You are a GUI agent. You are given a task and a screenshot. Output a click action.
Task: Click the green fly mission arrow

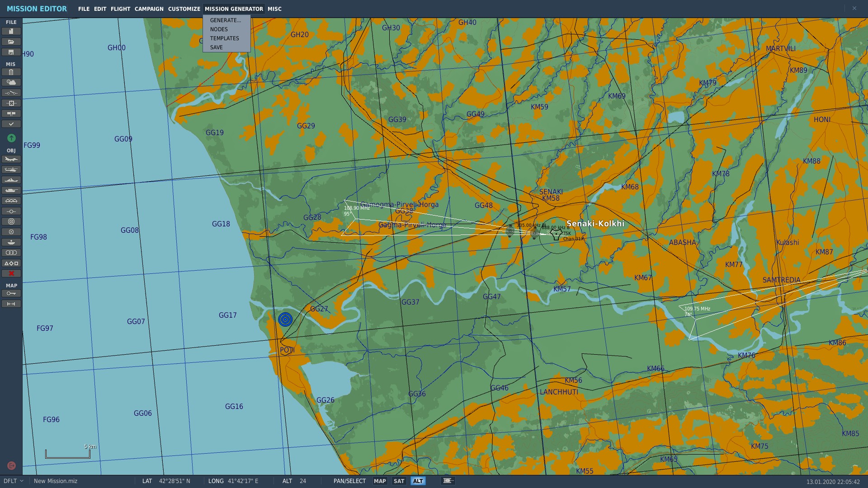tap(11, 138)
